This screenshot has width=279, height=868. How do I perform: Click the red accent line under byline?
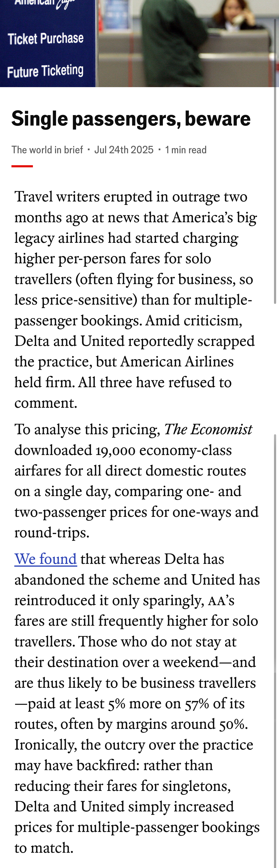(x=22, y=166)
